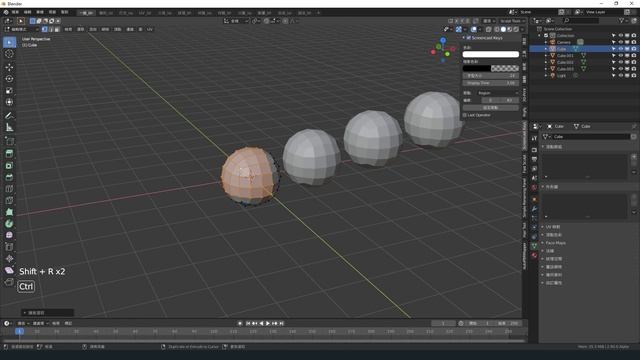Collapse the Collection tree in outliner
640x360 pixels.
point(540,36)
